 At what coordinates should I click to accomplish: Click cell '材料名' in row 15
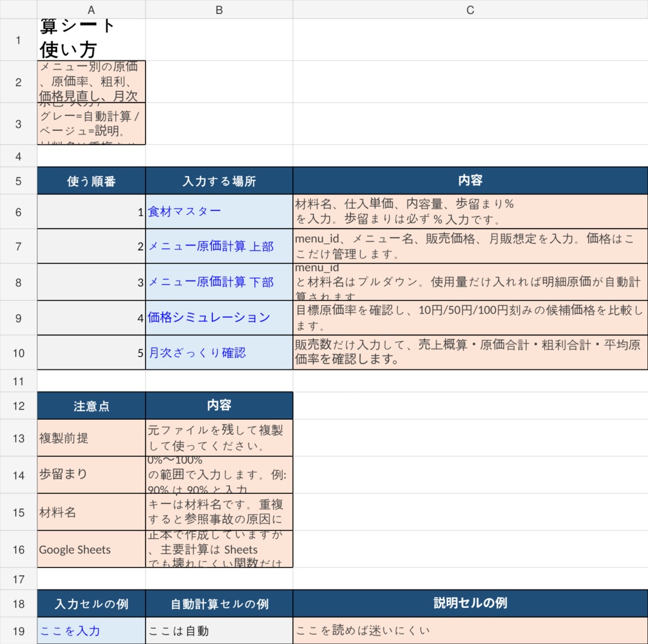pos(91,512)
